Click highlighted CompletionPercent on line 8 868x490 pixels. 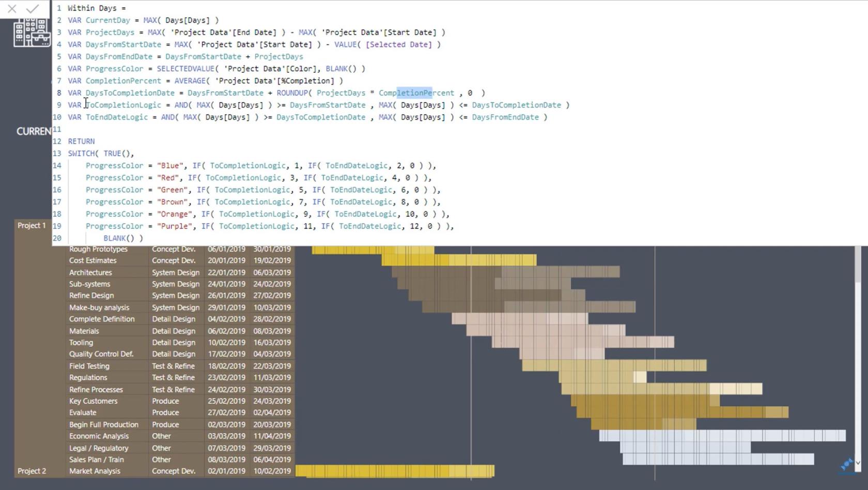pyautogui.click(x=416, y=93)
